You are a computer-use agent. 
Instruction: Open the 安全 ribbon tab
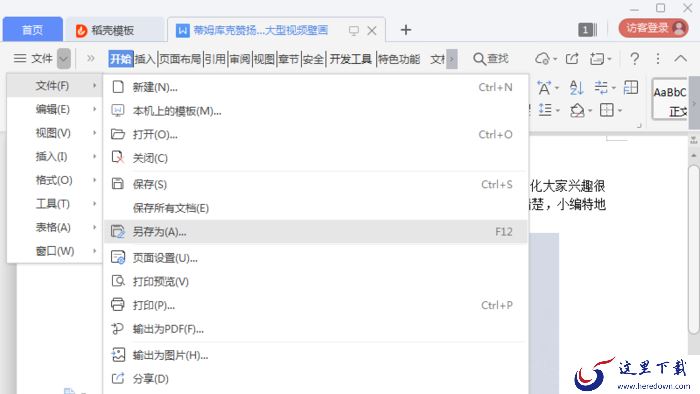[313, 59]
